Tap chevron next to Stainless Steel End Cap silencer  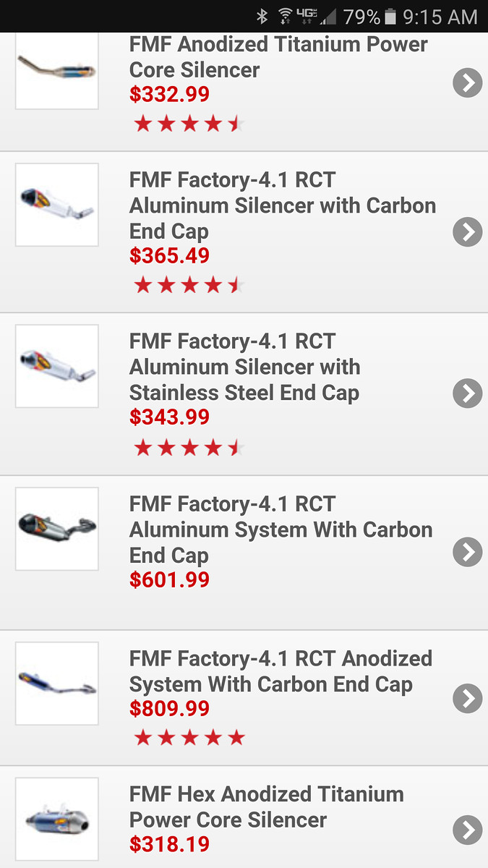(467, 393)
